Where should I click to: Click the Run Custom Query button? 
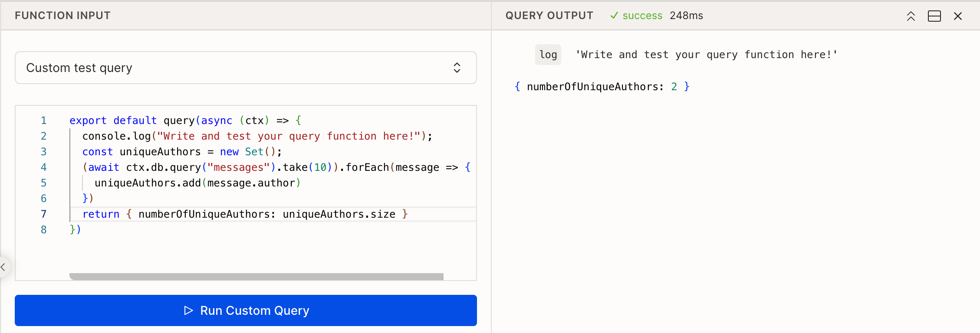pyautogui.click(x=246, y=310)
